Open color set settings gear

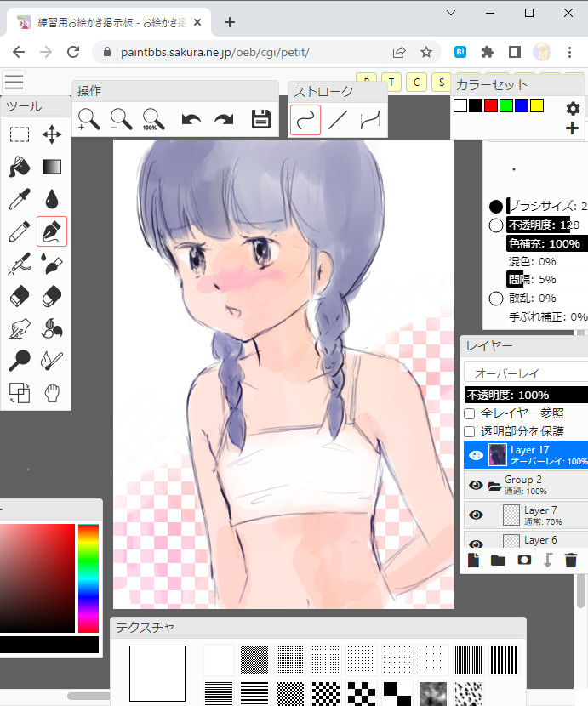pos(572,109)
